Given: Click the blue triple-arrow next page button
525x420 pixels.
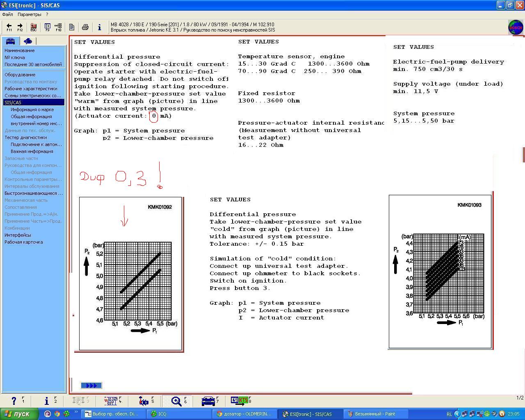Looking at the screenshot, I should [x=91, y=386].
